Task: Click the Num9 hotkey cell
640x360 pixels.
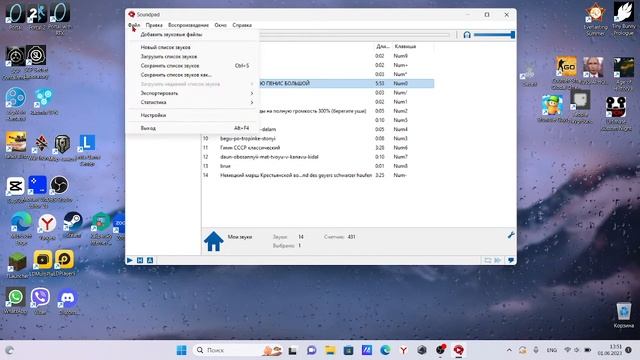Action: [x=400, y=56]
